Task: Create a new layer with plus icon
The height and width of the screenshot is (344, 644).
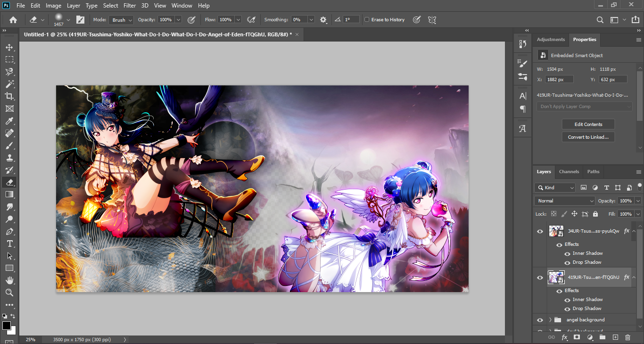Action: 615,337
